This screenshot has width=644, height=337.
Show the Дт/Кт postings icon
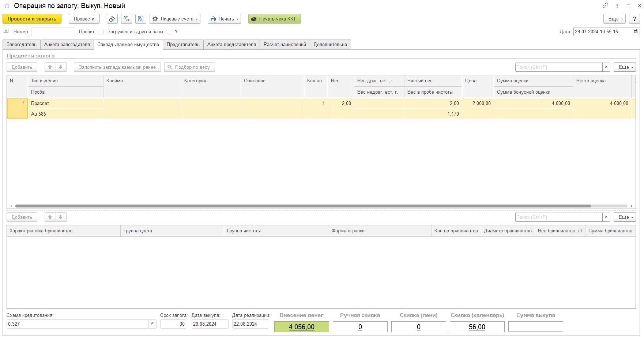127,19
